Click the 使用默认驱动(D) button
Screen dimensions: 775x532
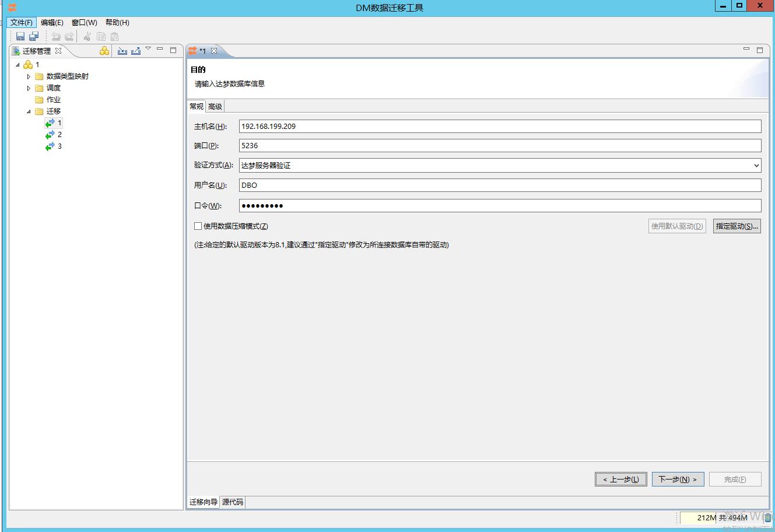pos(677,226)
